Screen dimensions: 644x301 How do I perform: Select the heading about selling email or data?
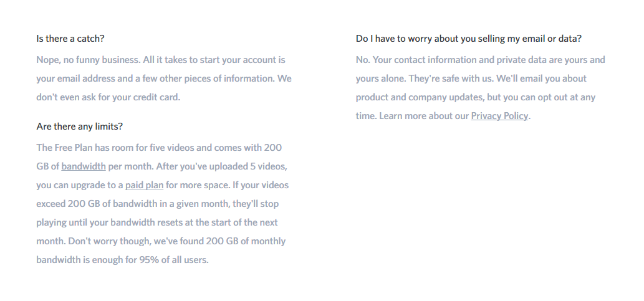[x=469, y=39]
